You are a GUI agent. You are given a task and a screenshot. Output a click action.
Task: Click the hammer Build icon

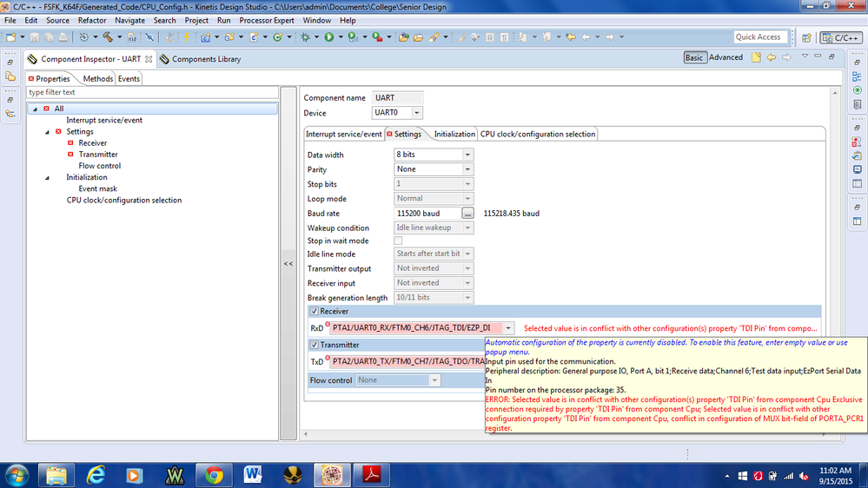coord(108,37)
